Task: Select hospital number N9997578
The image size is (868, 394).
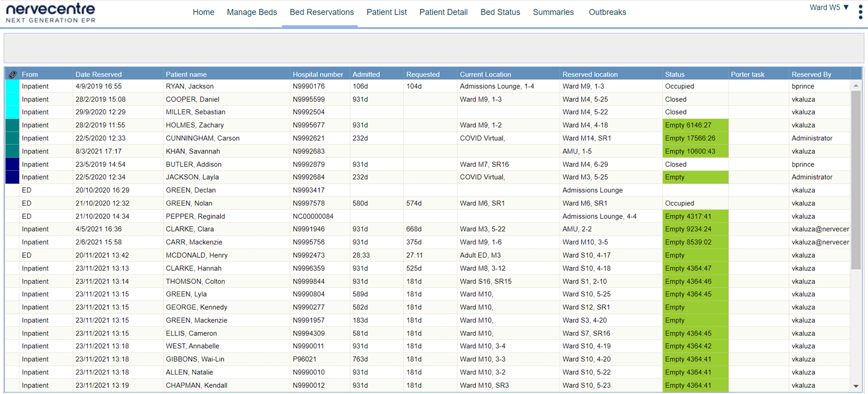Action: [x=308, y=203]
